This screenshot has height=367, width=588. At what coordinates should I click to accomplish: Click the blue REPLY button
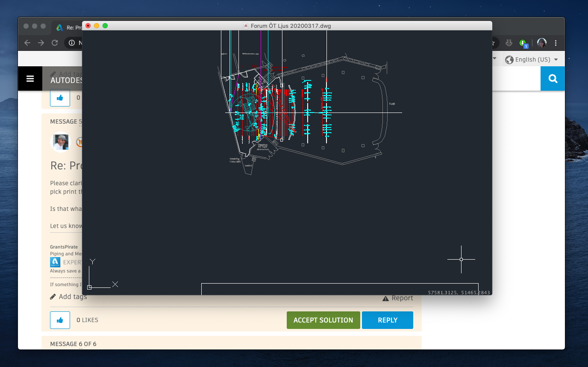point(388,320)
